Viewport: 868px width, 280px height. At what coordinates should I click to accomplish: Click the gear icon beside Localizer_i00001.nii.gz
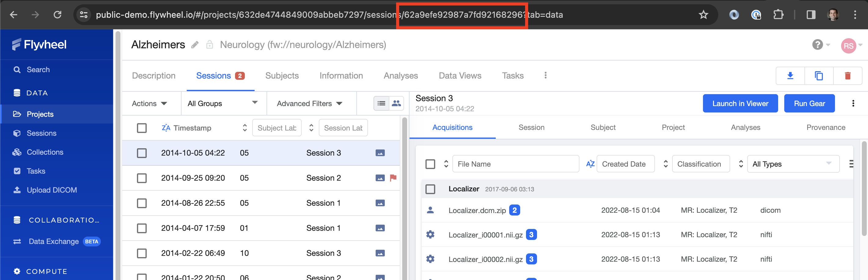click(430, 234)
